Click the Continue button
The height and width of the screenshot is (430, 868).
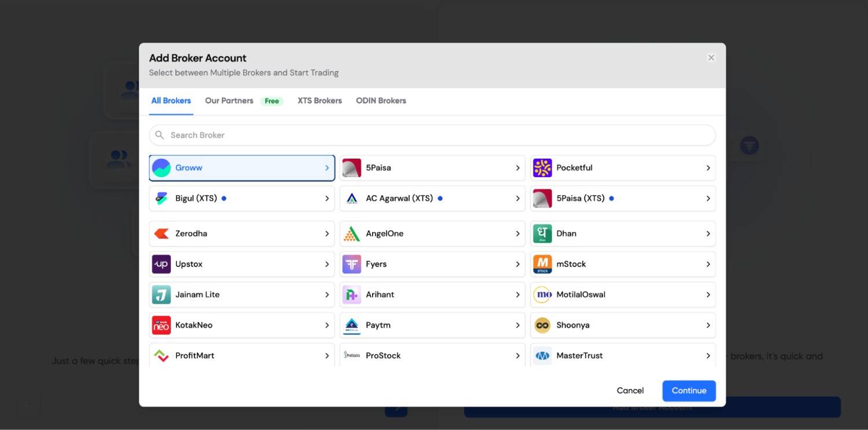[x=689, y=391]
